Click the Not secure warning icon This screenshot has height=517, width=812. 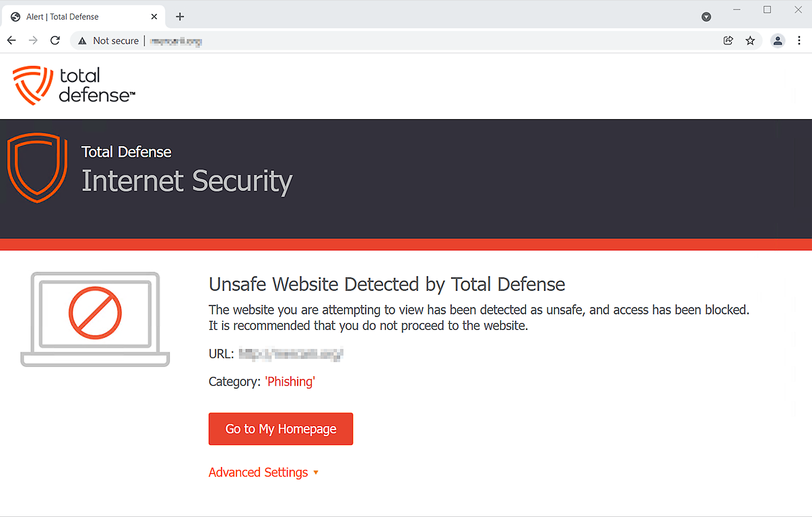[81, 40]
